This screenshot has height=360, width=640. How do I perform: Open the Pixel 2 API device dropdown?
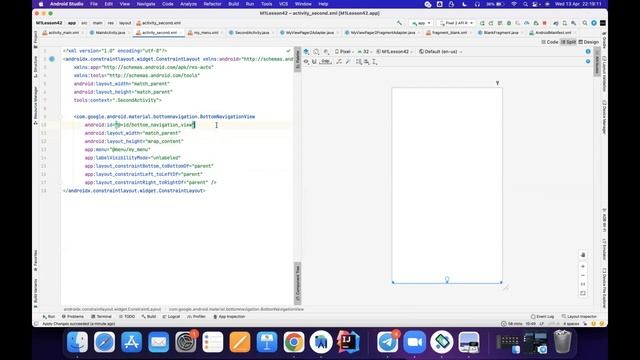[456, 23]
